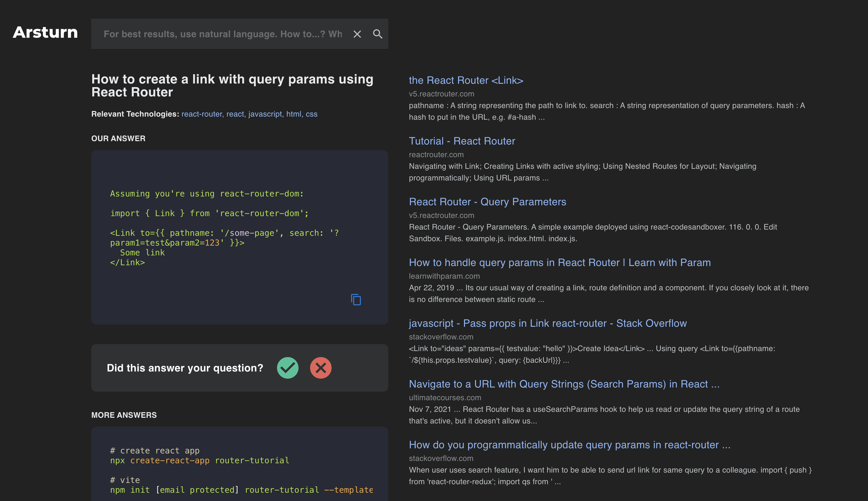
Task: Focus the natural language search field
Action: tap(223, 34)
